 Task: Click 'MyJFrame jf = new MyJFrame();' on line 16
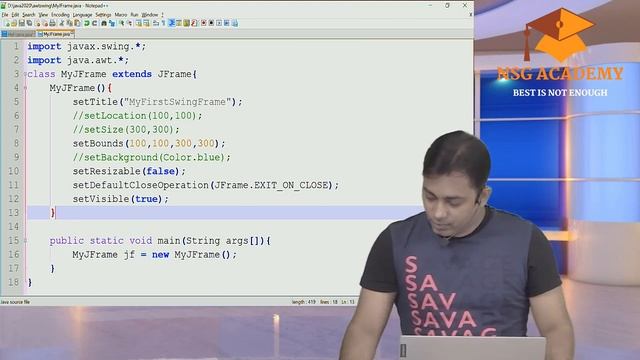154,255
